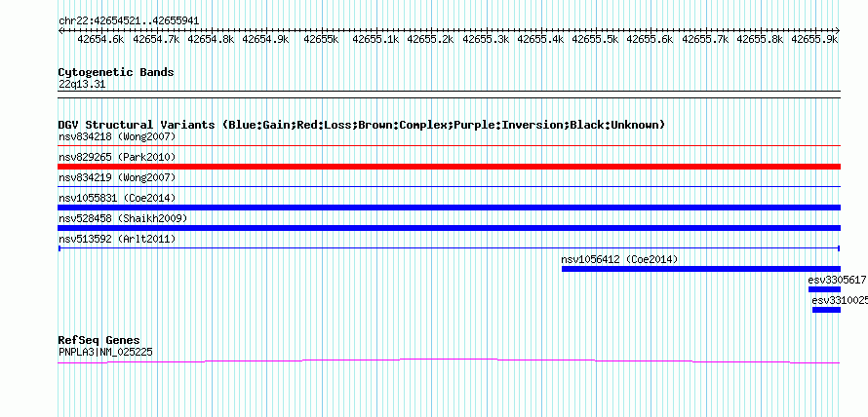Viewport: 868px width, 417px height.
Task: Click the short blue bar below esv3310025
Action: (x=826, y=310)
